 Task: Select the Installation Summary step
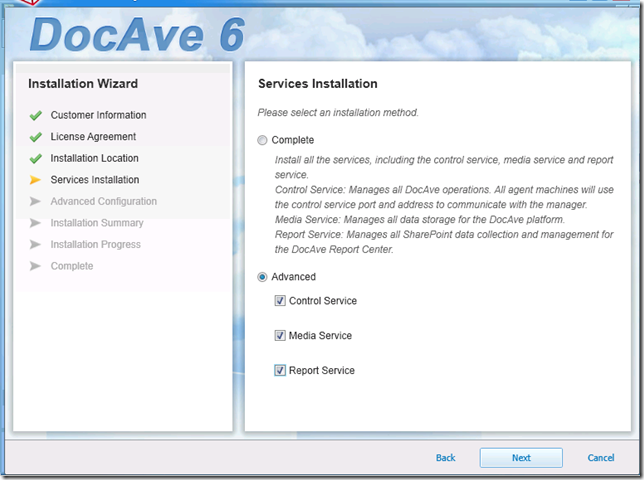97,223
